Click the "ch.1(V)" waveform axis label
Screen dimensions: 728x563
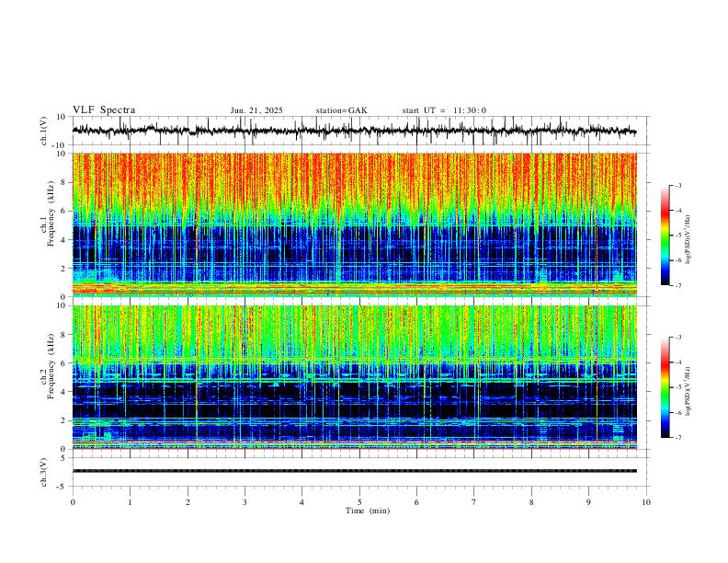[x=44, y=131]
